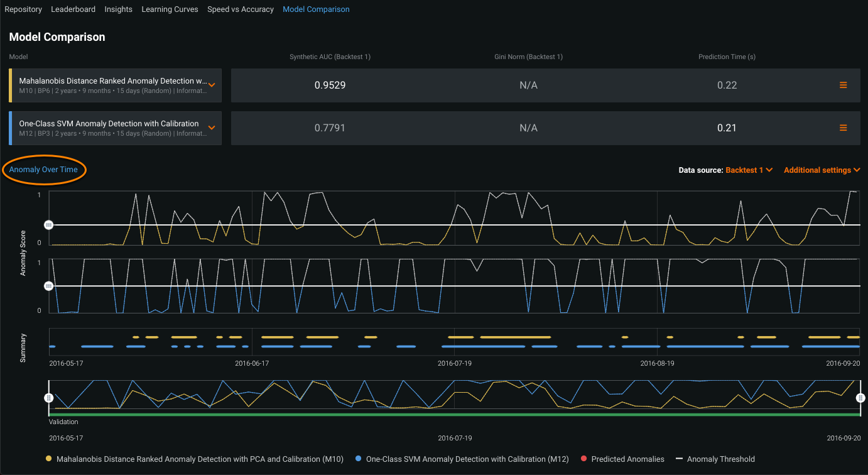This screenshot has width=868, height=475.
Task: Open the Learning Curves tab
Action: tap(170, 9)
